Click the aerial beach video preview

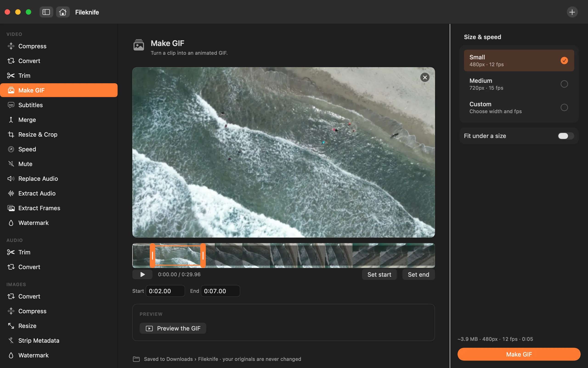pos(284,152)
